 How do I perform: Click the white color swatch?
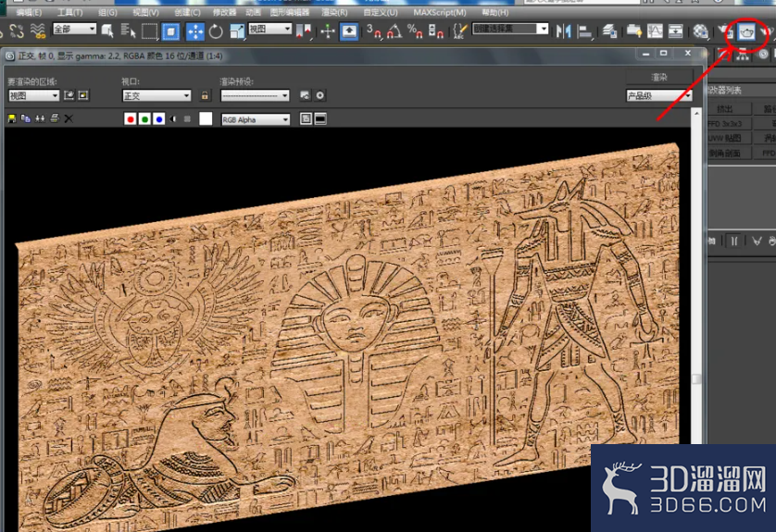point(206,118)
